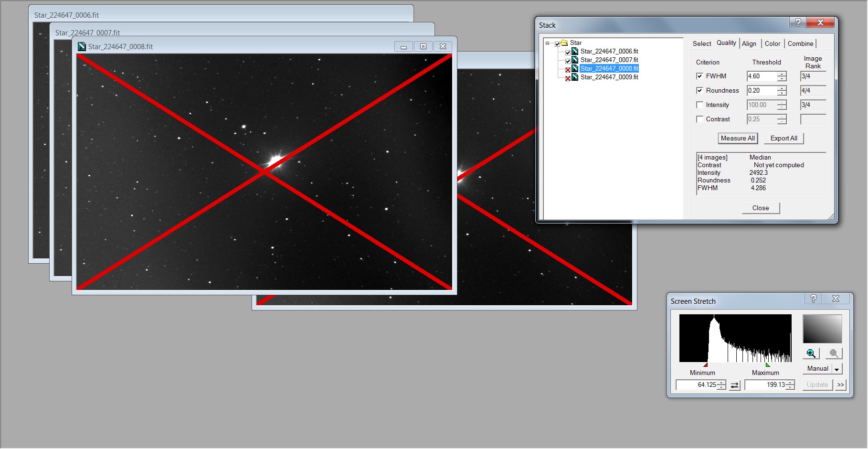Bring Star_224647_0006.fit window to front via title
Screen dimensions: 868x449
[x=66, y=15]
